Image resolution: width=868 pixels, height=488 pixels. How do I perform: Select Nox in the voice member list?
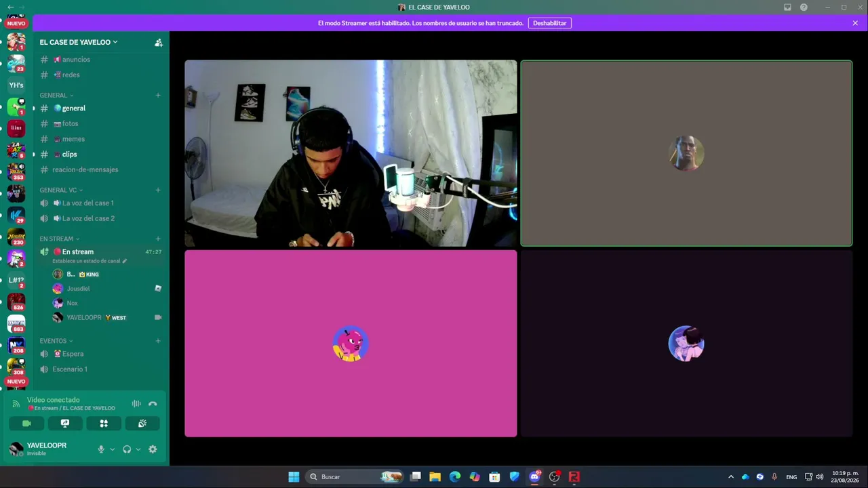click(x=106, y=303)
